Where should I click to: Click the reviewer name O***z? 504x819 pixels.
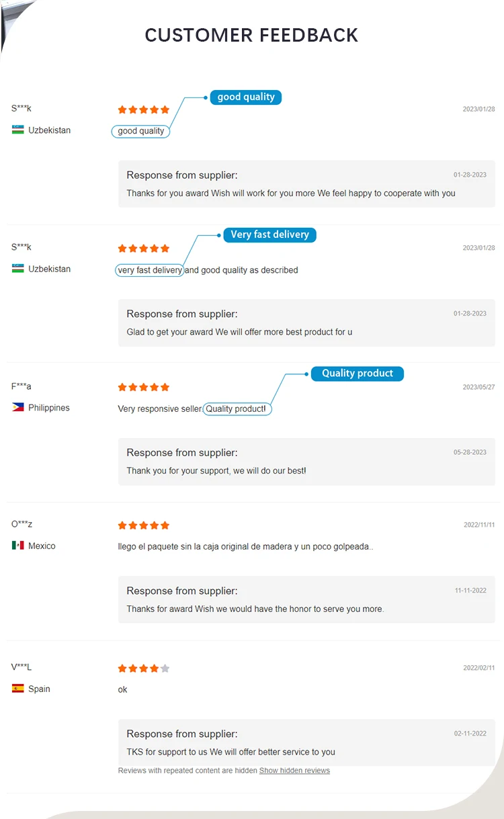click(22, 524)
